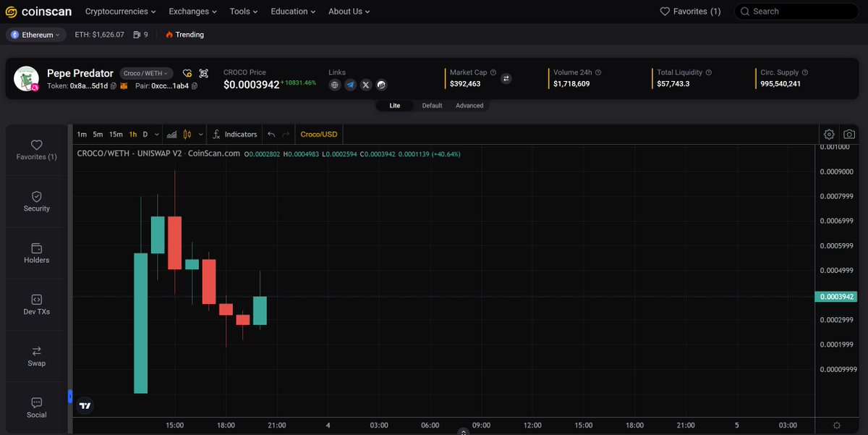Open the Dev TXs sidebar panel
The image size is (868, 435).
pos(37,305)
